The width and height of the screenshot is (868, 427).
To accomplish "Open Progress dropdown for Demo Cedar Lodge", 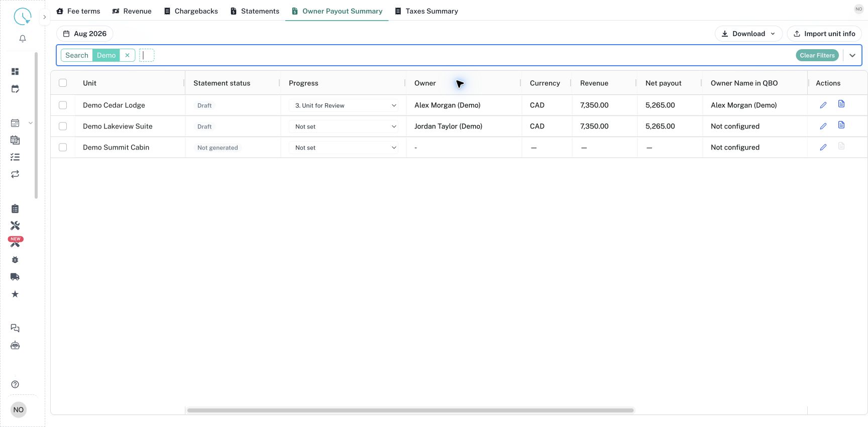I will [345, 105].
